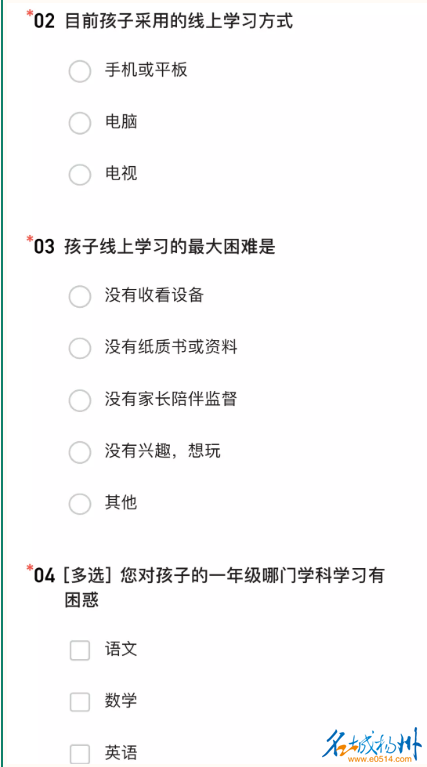Choose 电脑 as the learning method
This screenshot has width=427, height=767.
point(80,123)
